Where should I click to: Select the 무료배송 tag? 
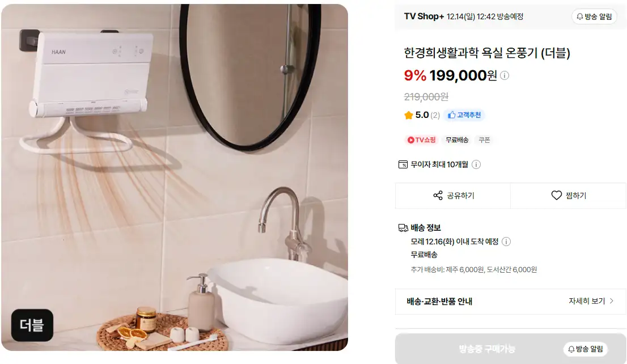(x=457, y=139)
